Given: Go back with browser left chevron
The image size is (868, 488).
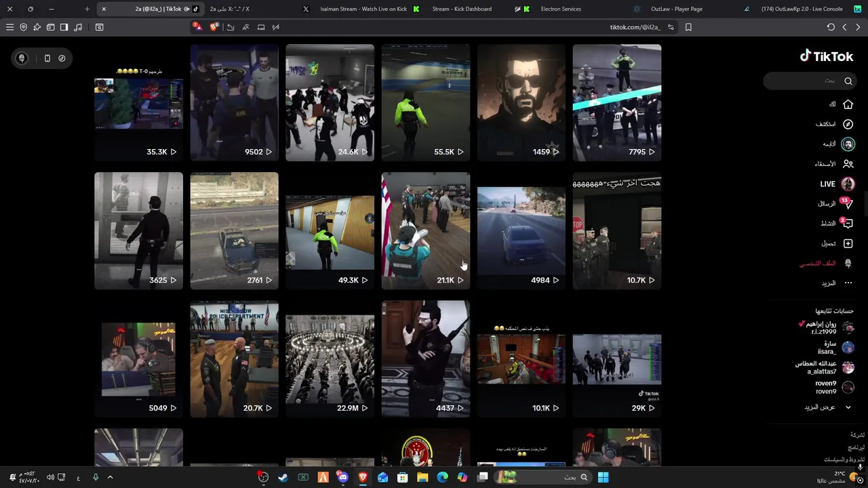Looking at the screenshot, I should click(x=844, y=27).
